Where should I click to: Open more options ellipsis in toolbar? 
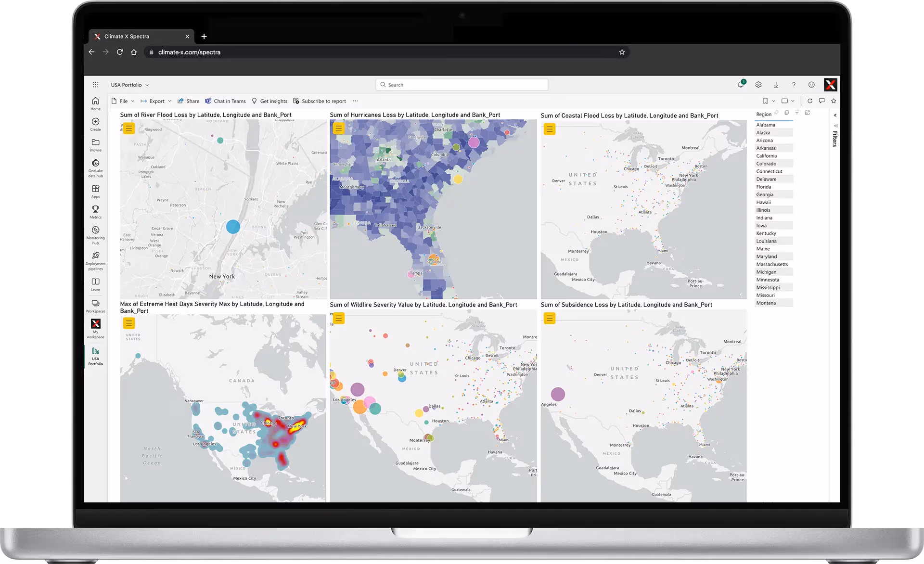(x=355, y=101)
